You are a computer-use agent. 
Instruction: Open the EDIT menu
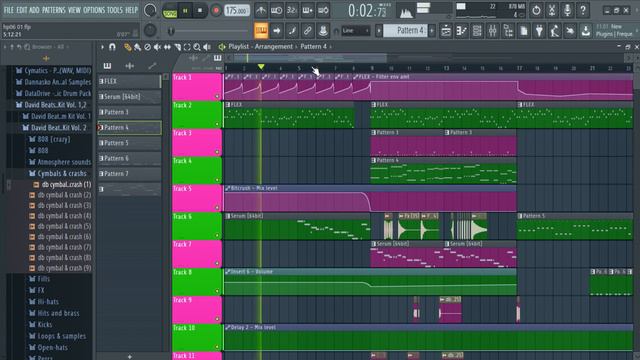[21, 10]
